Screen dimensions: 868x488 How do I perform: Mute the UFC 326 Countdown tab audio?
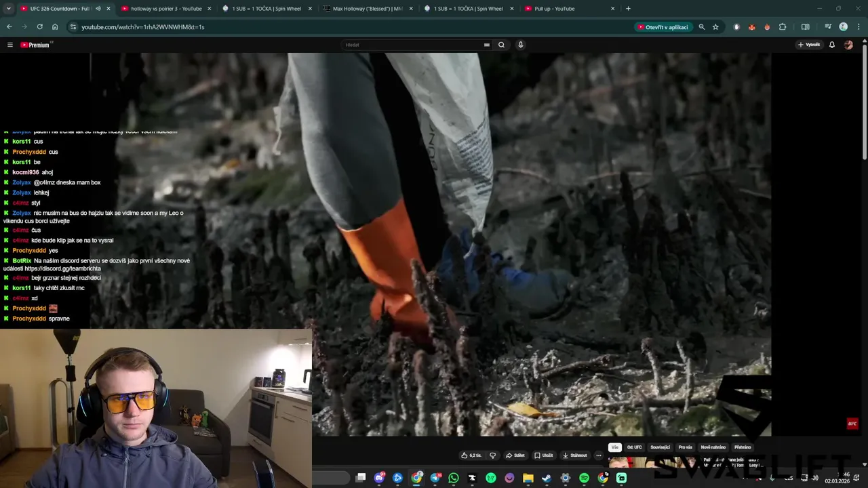98,9
